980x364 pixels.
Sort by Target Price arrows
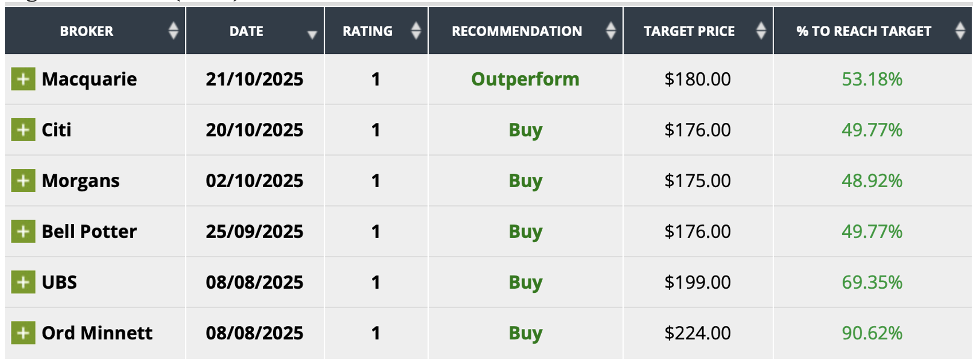[761, 31]
